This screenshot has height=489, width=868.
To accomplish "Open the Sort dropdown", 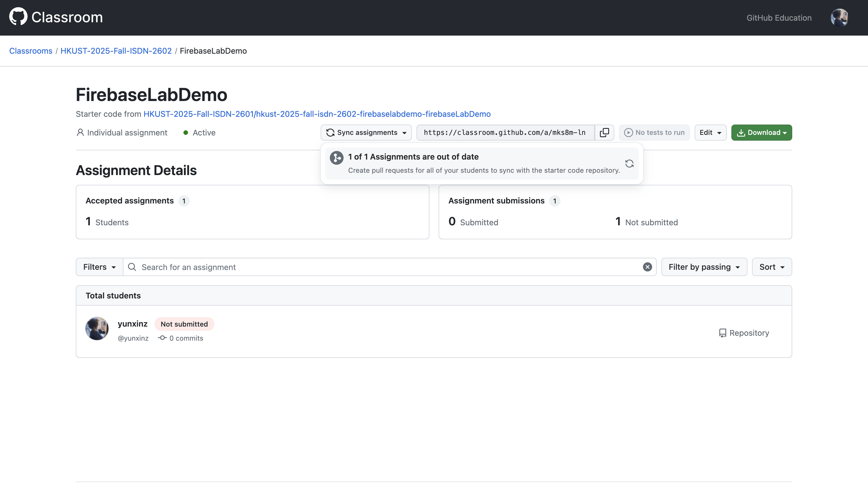I will (x=771, y=267).
